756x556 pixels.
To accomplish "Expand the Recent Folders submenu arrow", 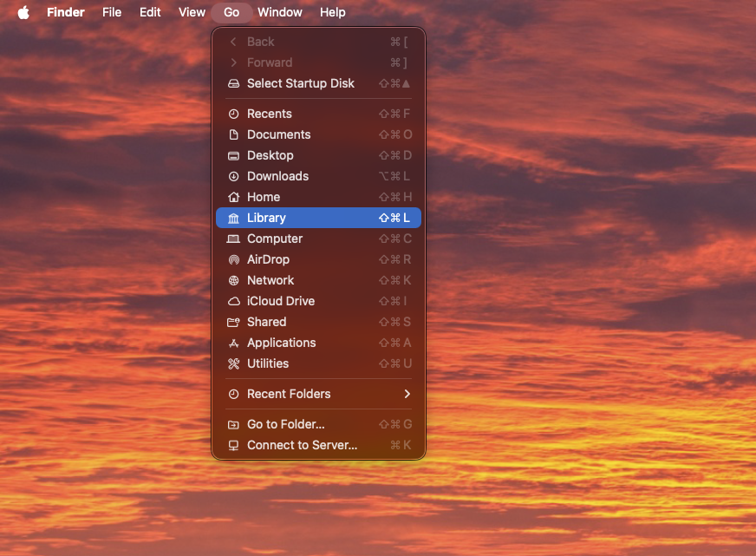I will (407, 394).
